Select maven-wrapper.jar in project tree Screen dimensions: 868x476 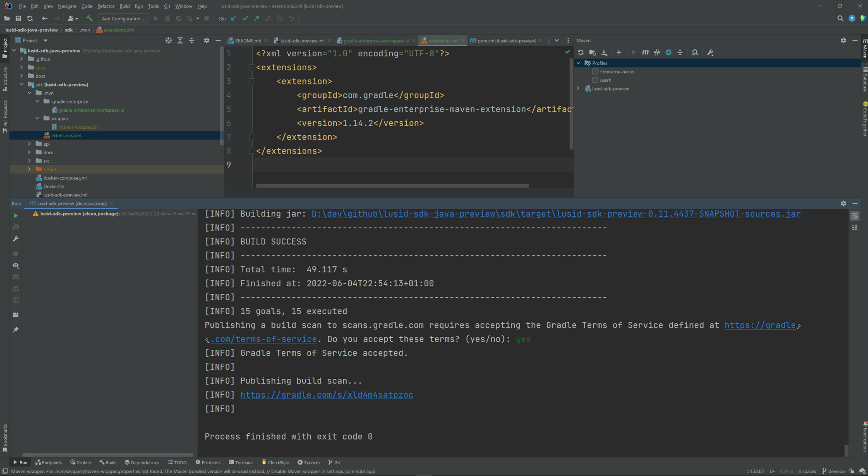coord(78,127)
